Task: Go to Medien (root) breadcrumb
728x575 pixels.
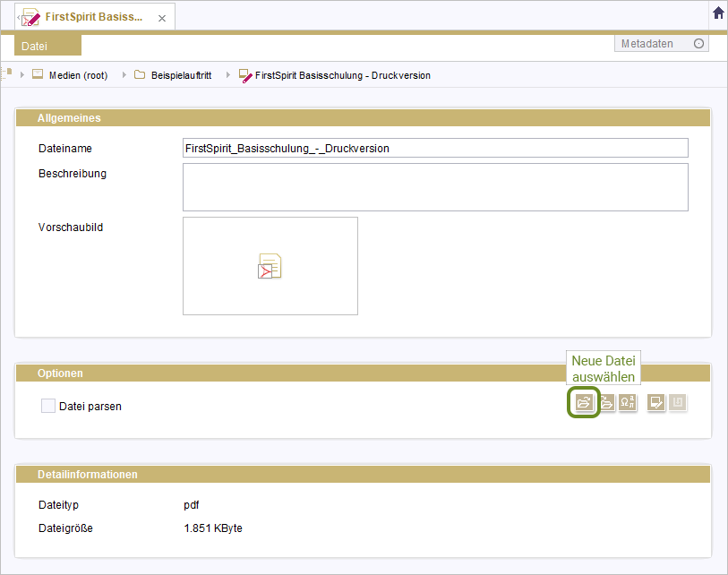Action: pos(79,75)
